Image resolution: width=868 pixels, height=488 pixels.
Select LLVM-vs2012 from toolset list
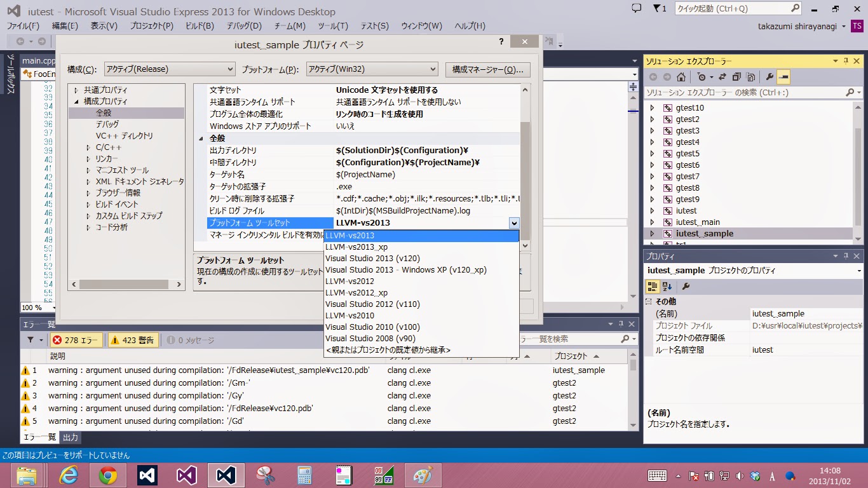[x=421, y=281]
